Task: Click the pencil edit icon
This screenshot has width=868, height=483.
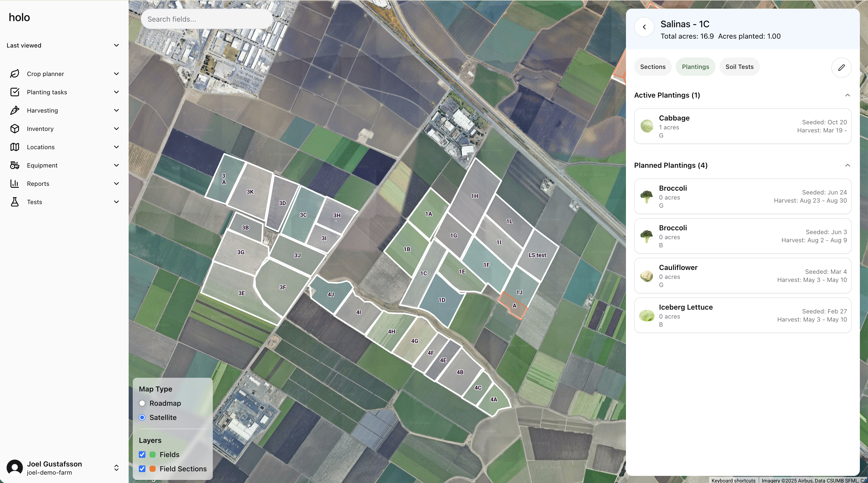Action: (x=841, y=67)
